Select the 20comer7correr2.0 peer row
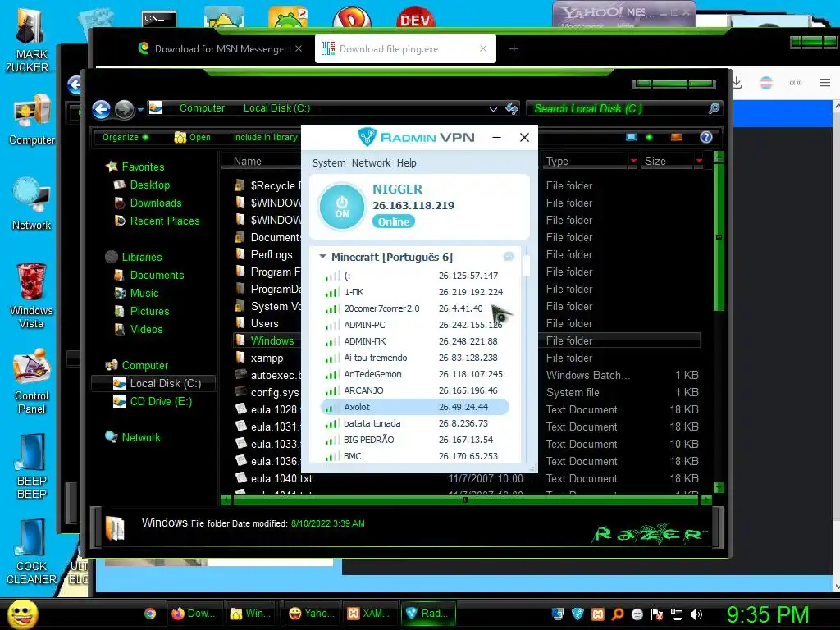 point(414,308)
